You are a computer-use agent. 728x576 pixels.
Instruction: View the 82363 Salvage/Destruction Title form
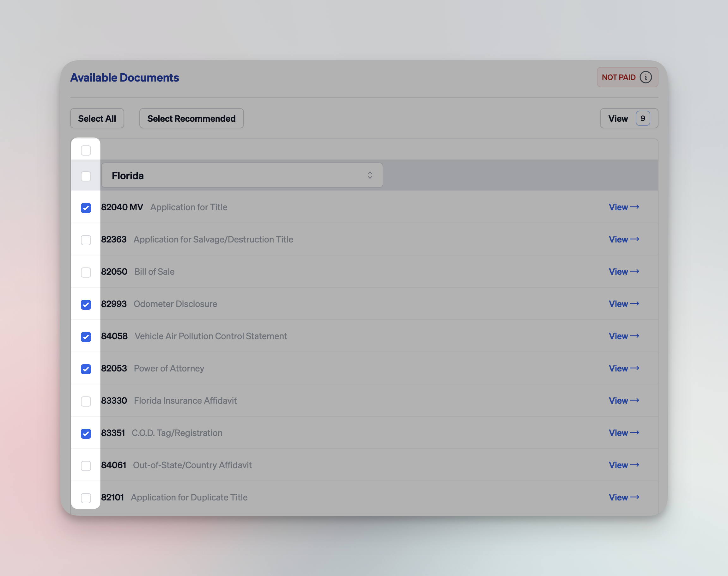click(x=624, y=239)
